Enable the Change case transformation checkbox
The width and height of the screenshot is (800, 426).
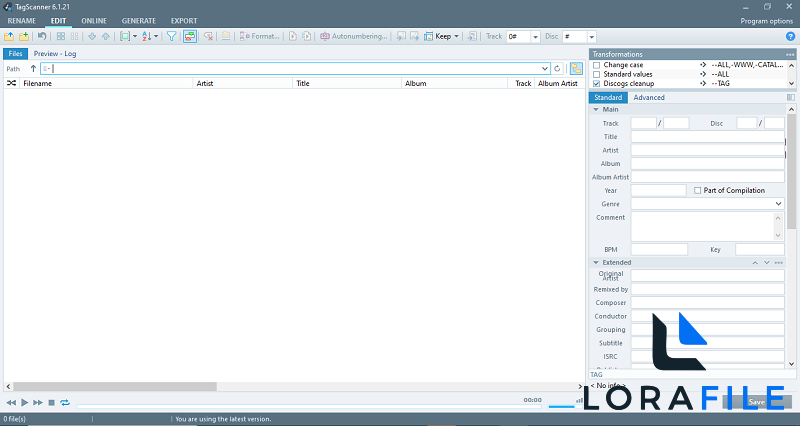coord(596,65)
